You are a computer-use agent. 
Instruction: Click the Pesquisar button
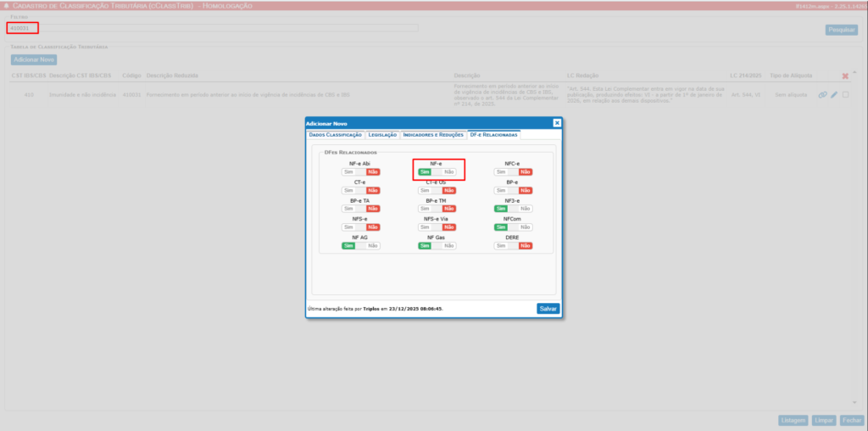[840, 30]
